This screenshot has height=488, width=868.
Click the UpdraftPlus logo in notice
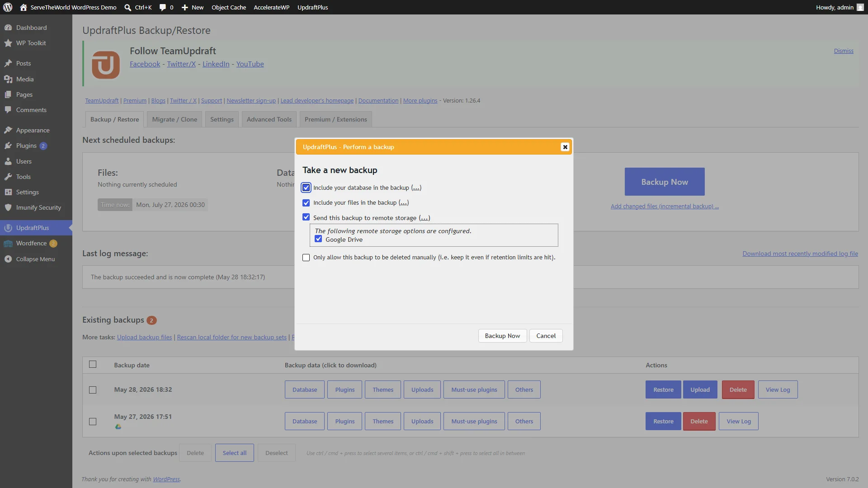[106, 65]
